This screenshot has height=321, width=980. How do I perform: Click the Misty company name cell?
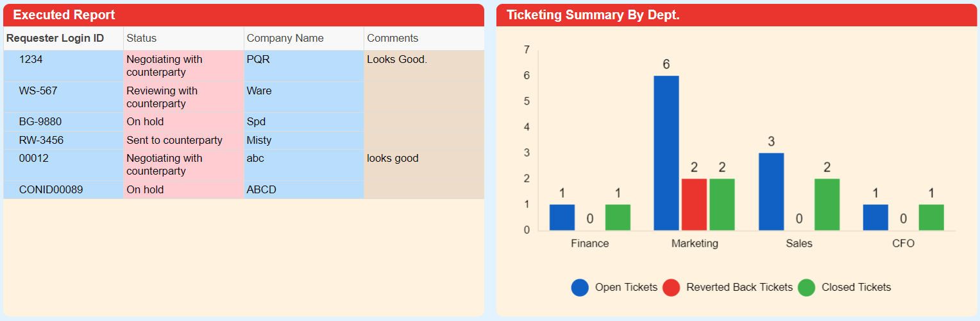click(x=304, y=141)
